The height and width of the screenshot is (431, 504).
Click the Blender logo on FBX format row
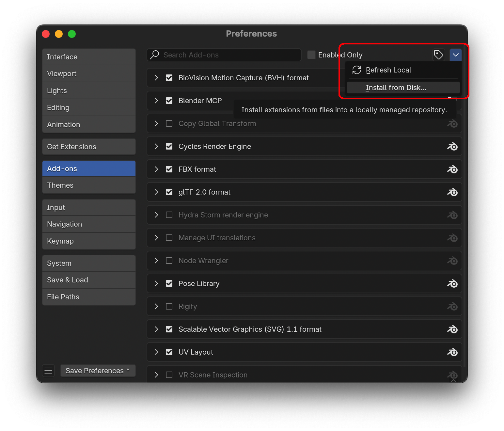click(452, 169)
